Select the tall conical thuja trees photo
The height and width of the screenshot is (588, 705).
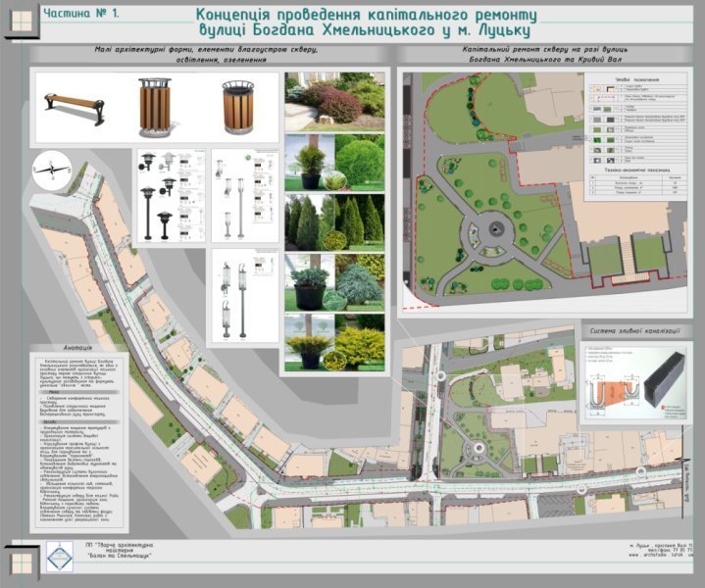[x=334, y=220]
